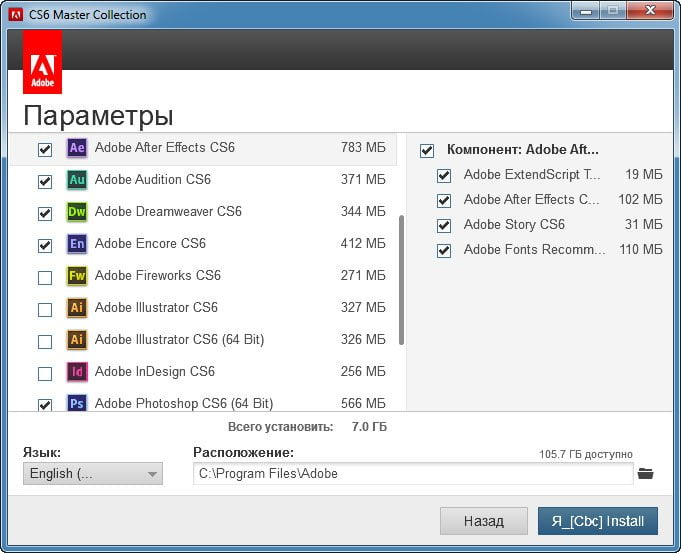Screen dimensions: 681x553
Task: Check Adobe Illustrator CS6 (64 Bit) box
Action: (x=45, y=341)
